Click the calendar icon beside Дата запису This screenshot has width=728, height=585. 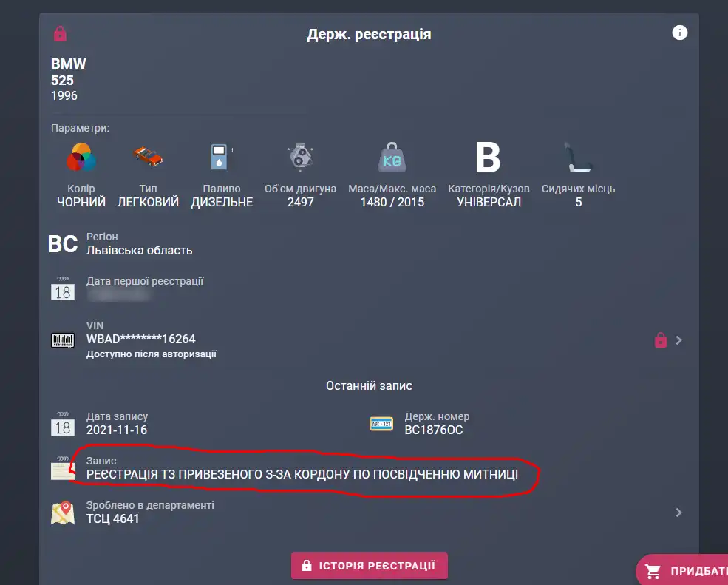point(63,423)
